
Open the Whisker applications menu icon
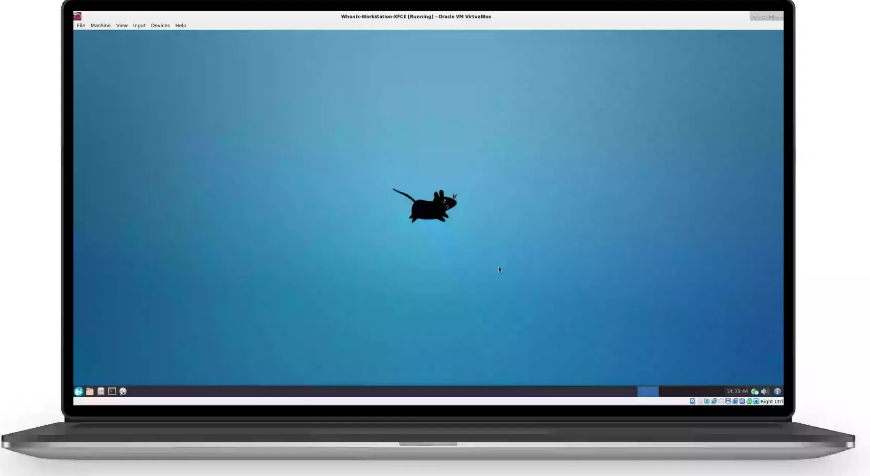[79, 391]
